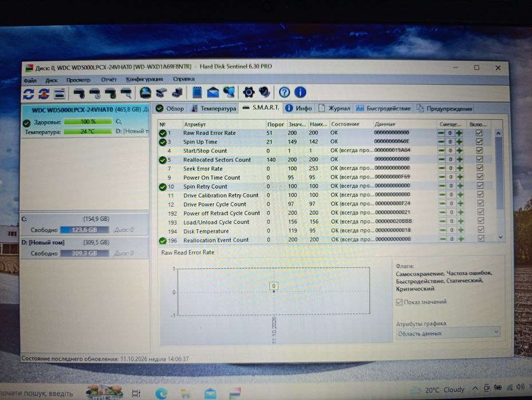Open the blue notepad report icon

[197, 92]
